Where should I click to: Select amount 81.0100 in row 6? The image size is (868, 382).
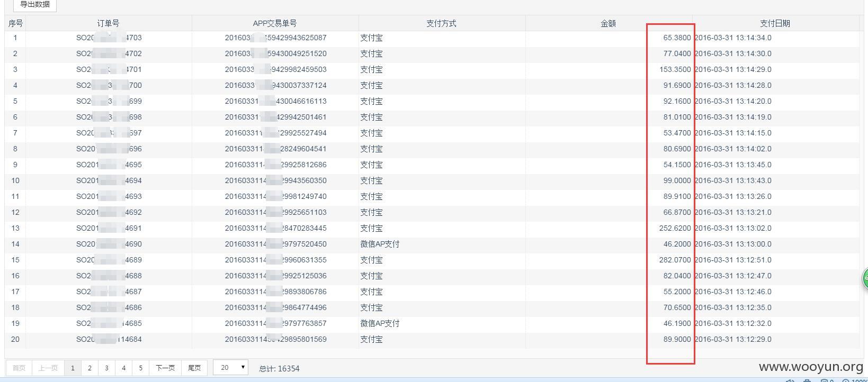pos(677,117)
